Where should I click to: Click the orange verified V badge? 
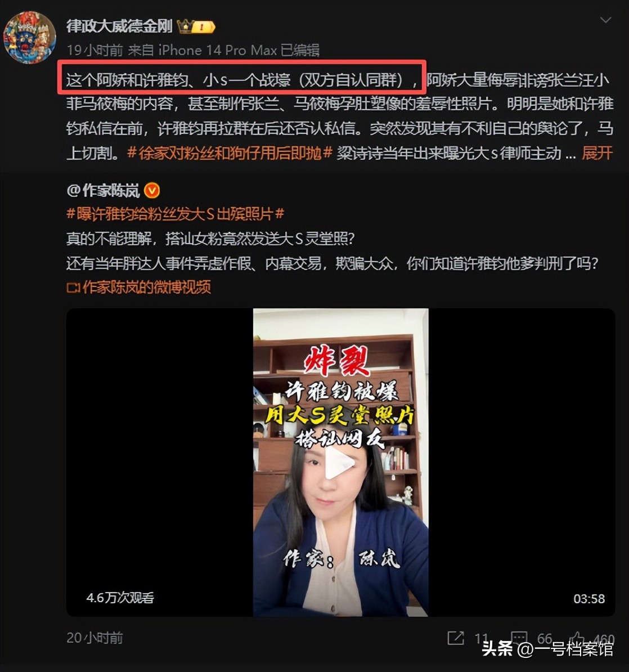pyautogui.click(x=152, y=190)
